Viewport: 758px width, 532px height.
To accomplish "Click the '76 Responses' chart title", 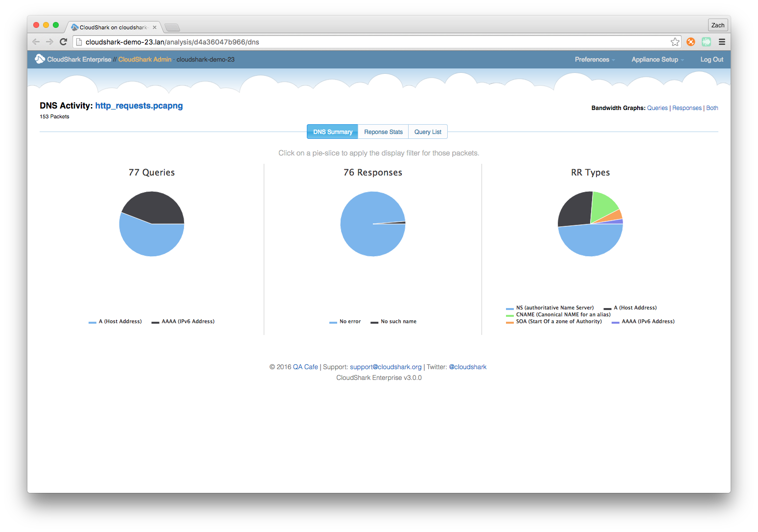I will click(x=373, y=173).
